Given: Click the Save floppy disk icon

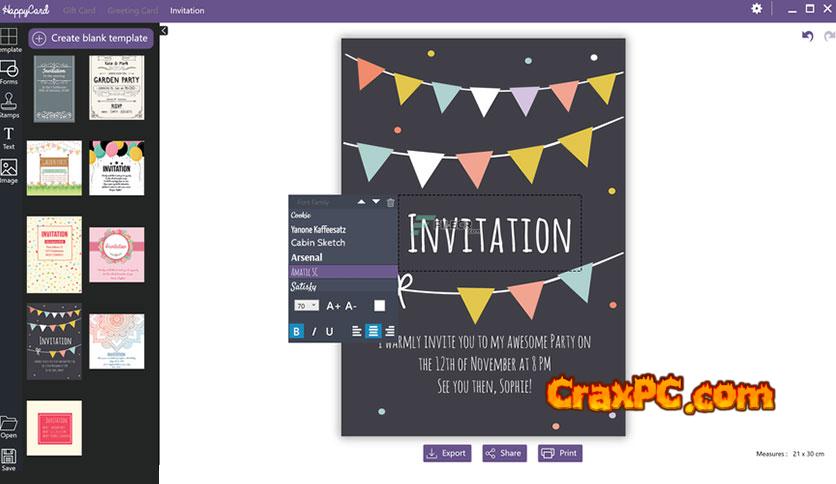Looking at the screenshot, I should pos(9,459).
